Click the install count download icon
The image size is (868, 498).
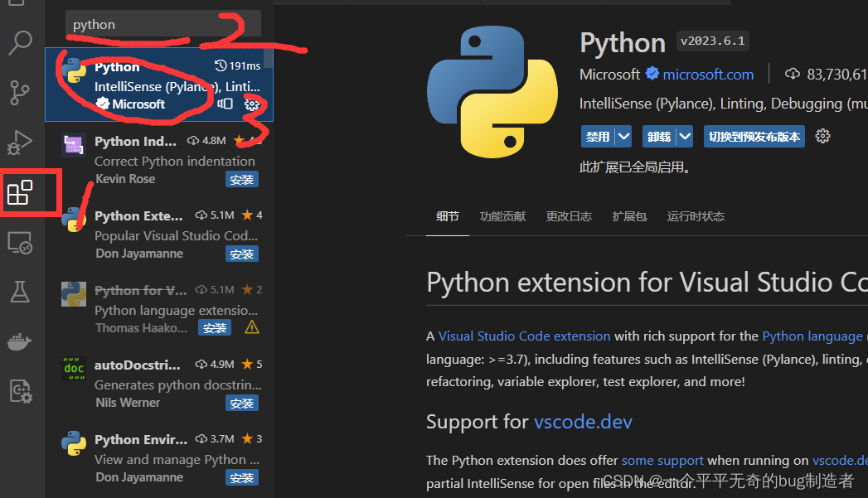[793, 74]
